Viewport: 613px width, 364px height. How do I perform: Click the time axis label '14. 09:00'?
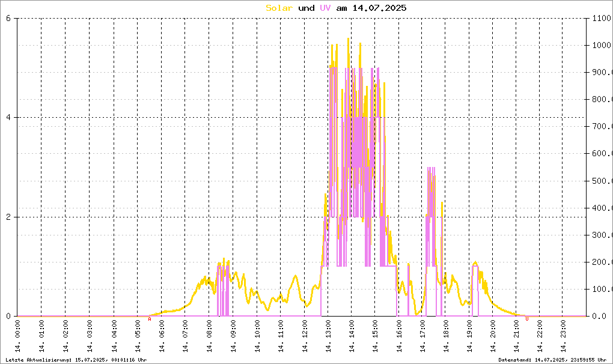[x=233, y=336]
